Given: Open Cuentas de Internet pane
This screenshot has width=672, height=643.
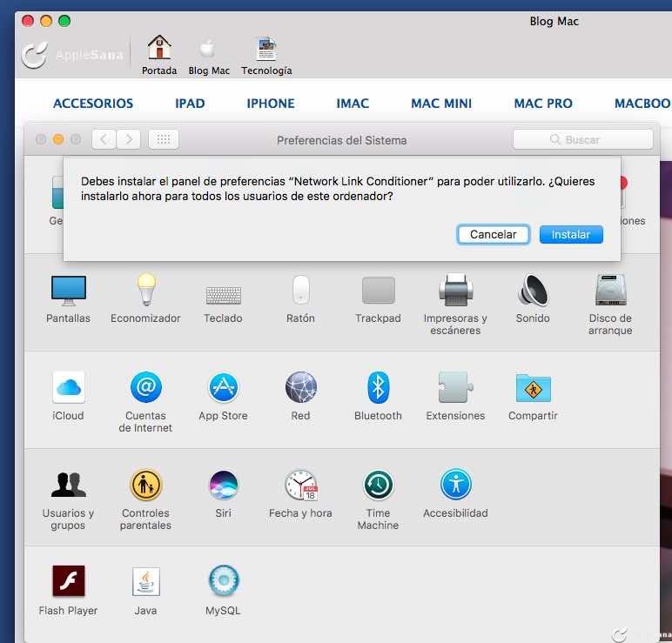Looking at the screenshot, I should point(145,402).
